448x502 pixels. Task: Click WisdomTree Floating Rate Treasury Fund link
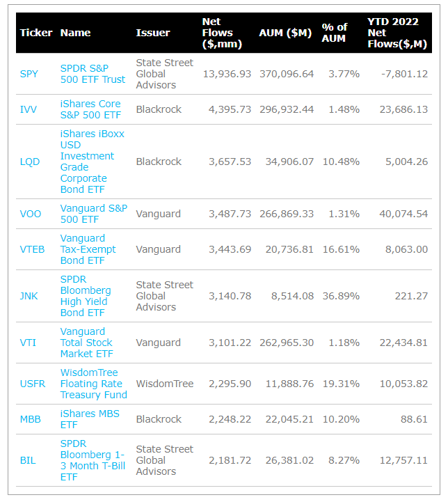tap(94, 384)
